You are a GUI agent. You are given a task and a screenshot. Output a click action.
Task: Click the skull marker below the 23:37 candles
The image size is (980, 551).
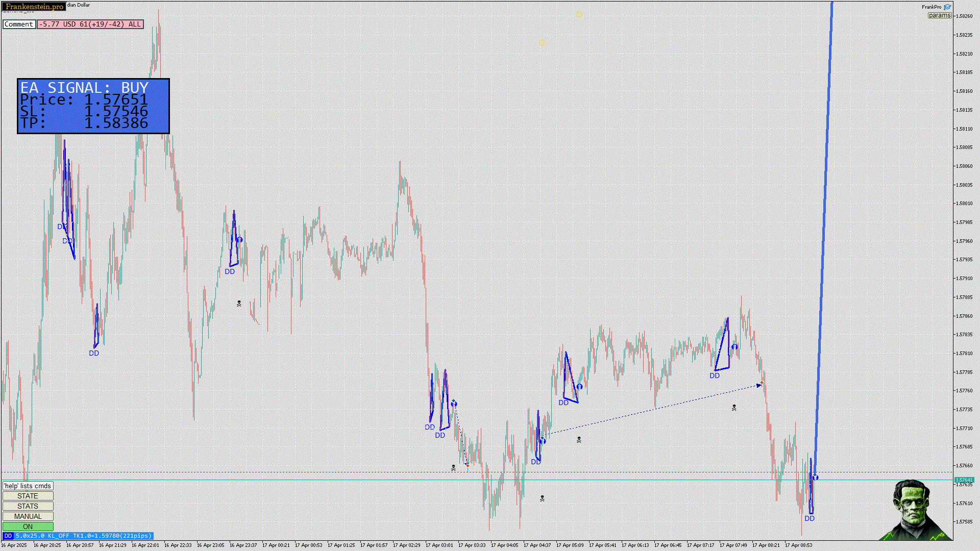239,304
